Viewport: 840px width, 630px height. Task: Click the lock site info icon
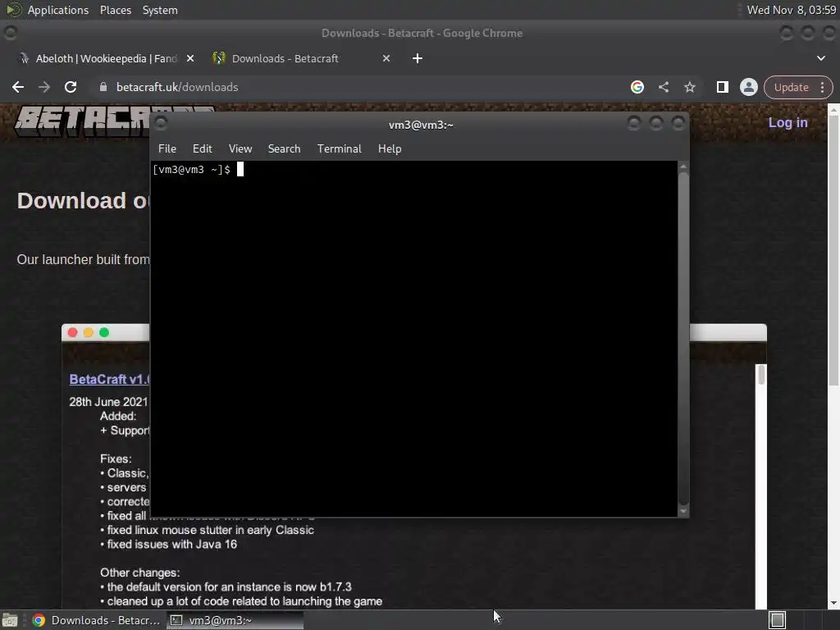tap(103, 87)
